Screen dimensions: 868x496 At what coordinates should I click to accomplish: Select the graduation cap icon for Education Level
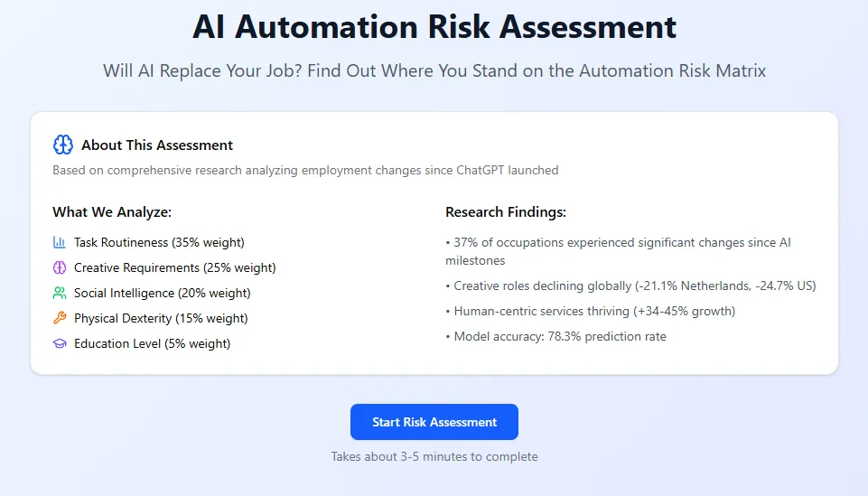[60, 343]
